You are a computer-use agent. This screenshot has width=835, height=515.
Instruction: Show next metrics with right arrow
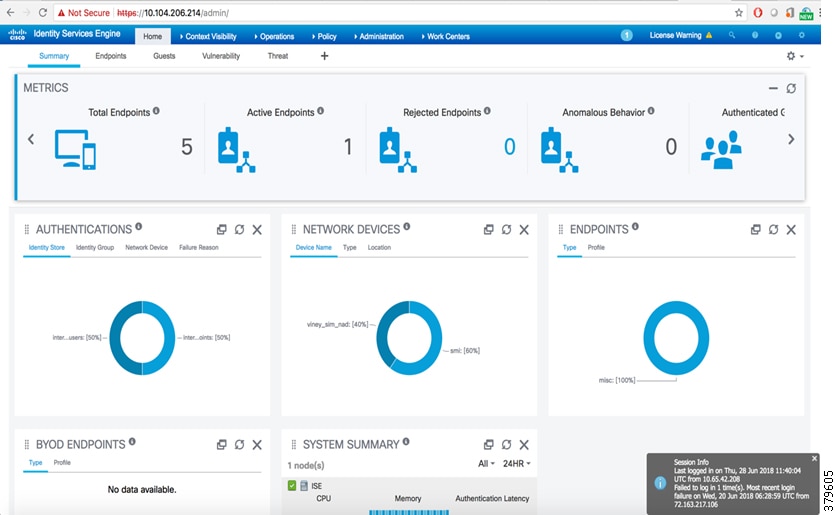[791, 139]
